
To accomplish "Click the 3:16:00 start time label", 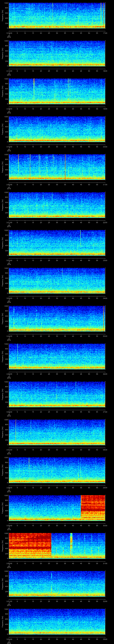I will (9, 33).
